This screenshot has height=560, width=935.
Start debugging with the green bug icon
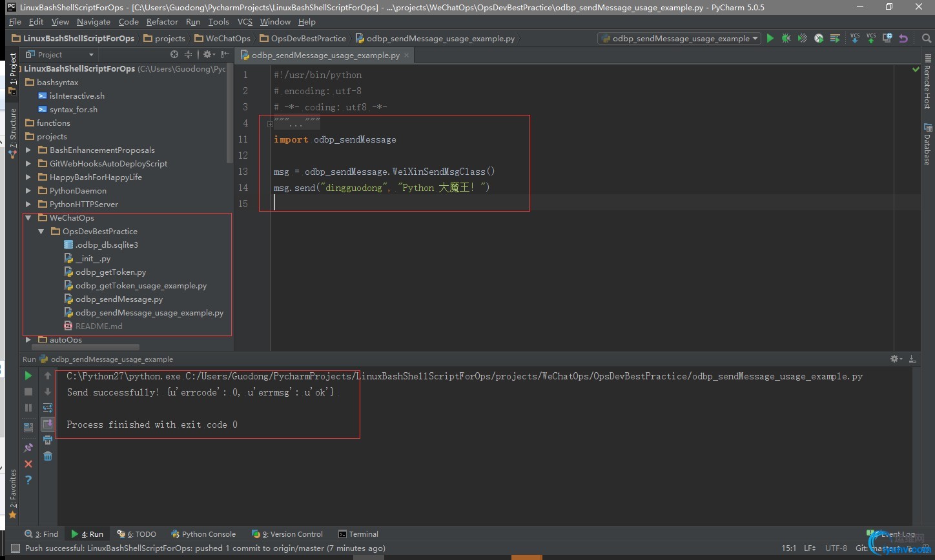[x=786, y=39]
